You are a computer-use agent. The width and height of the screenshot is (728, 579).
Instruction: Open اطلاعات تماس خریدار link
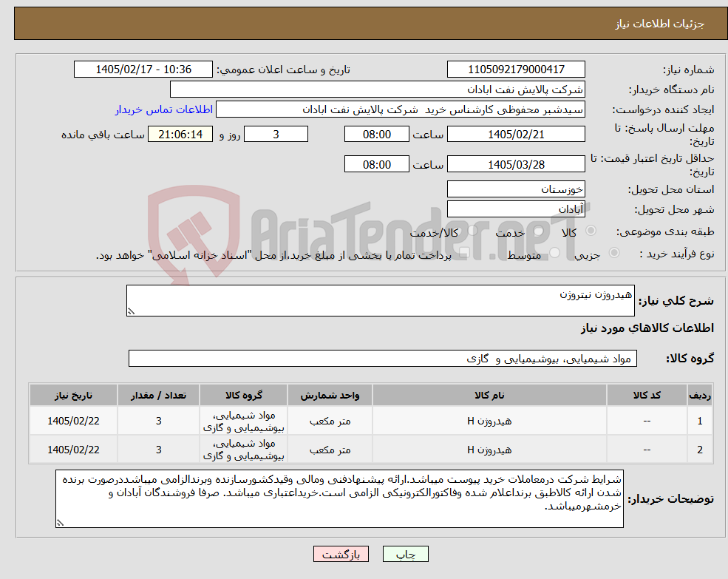(x=164, y=109)
